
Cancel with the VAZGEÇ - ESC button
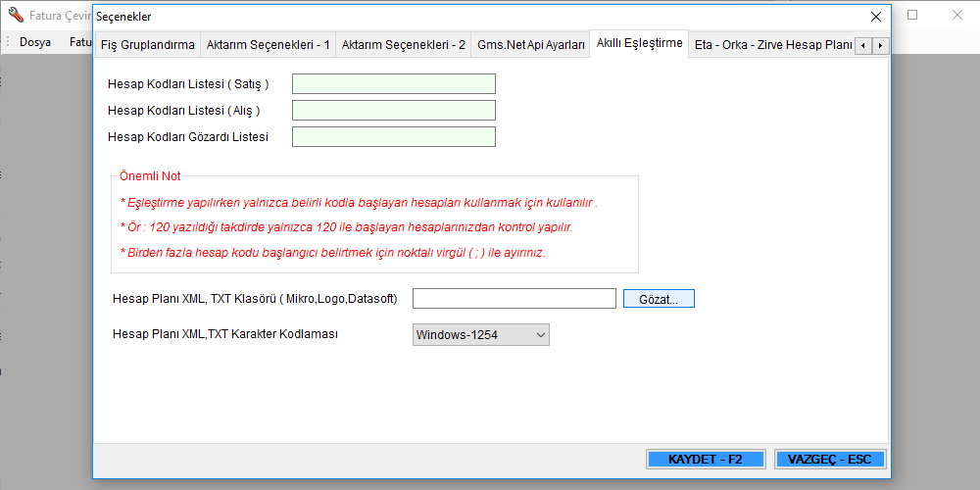[x=830, y=459]
